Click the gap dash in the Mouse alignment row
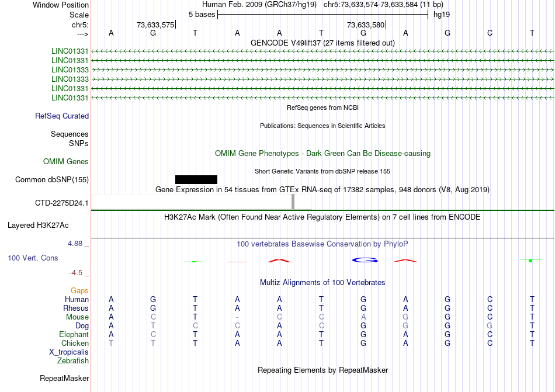Viewport: 555px width, 392px height. [237, 317]
